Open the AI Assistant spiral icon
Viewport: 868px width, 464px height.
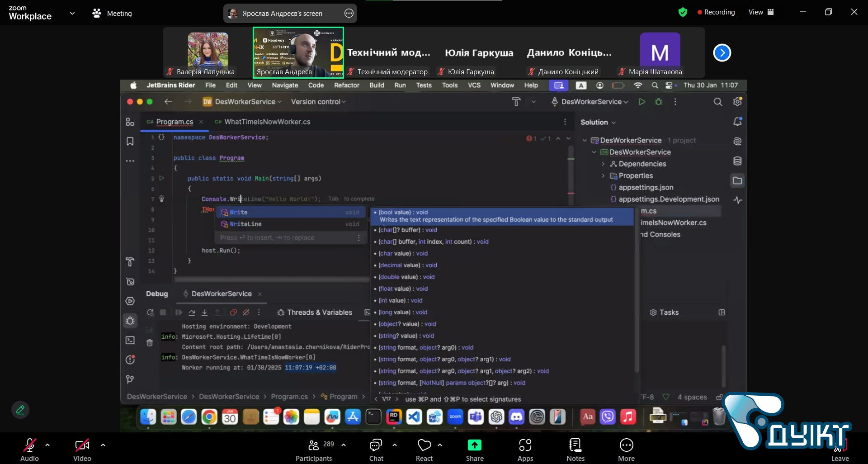[737, 142]
